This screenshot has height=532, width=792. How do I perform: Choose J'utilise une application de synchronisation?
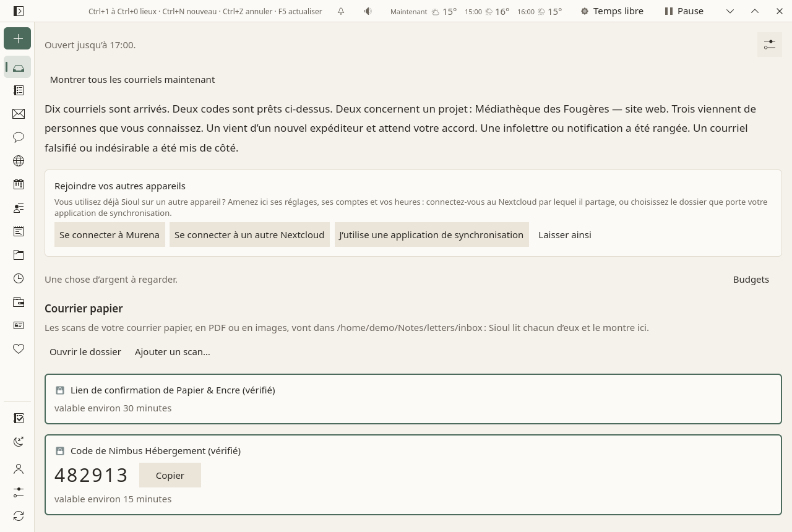click(431, 234)
